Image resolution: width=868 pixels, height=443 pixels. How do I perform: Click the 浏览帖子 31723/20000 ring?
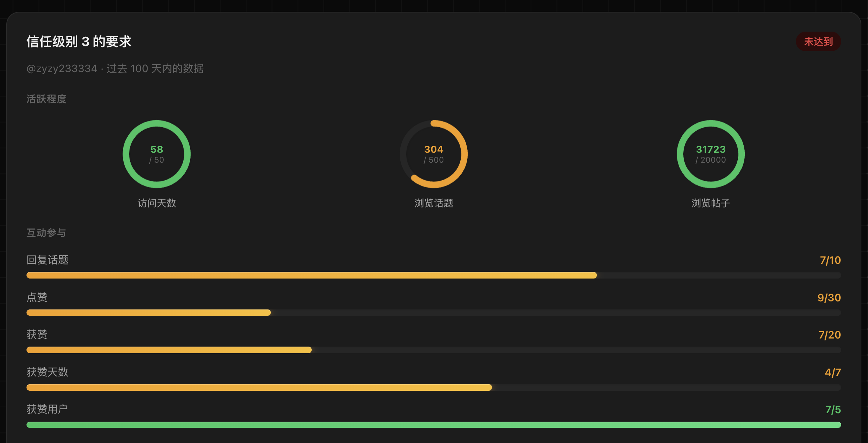(x=711, y=154)
